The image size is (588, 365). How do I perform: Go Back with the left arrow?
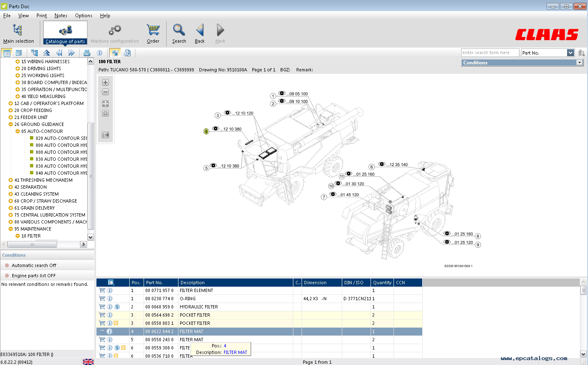[200, 33]
